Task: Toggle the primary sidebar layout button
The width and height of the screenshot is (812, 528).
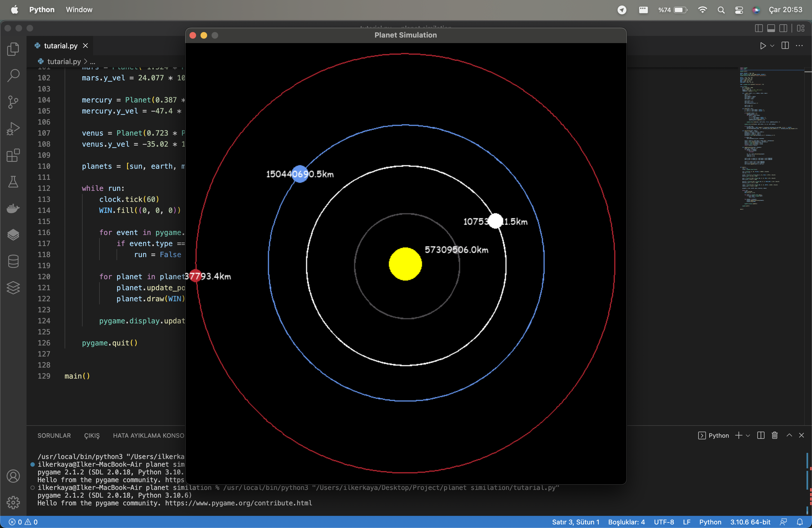Action: 758,28
